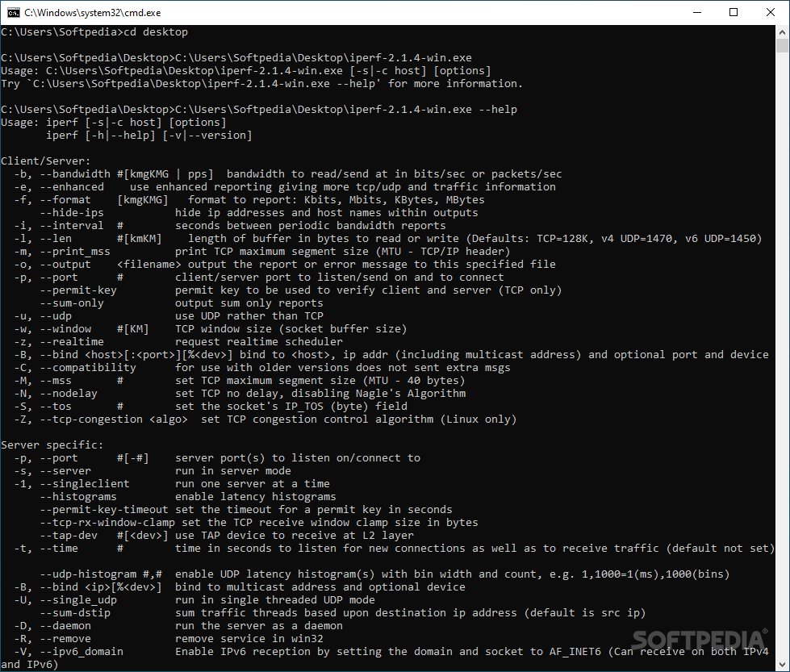This screenshot has width=790, height=672.
Task: Click the '-U, --single_udp' option line
Action: pyautogui.click(x=194, y=600)
